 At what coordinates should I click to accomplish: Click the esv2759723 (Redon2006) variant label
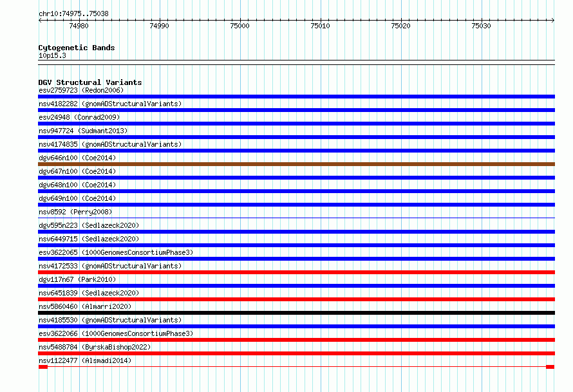81,90
